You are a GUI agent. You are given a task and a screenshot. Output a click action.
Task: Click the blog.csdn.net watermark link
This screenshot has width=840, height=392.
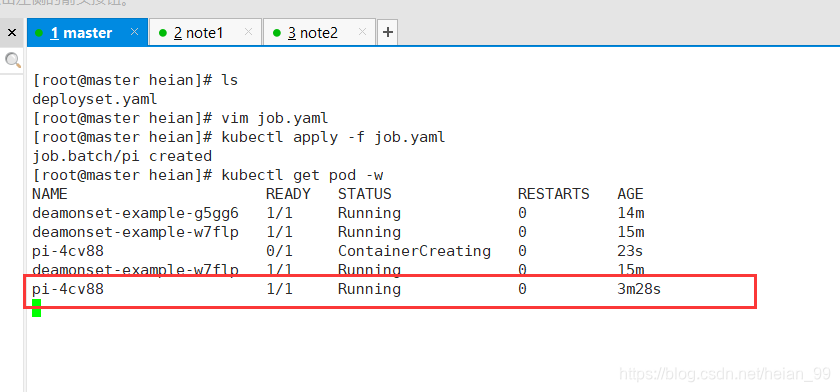point(725,373)
